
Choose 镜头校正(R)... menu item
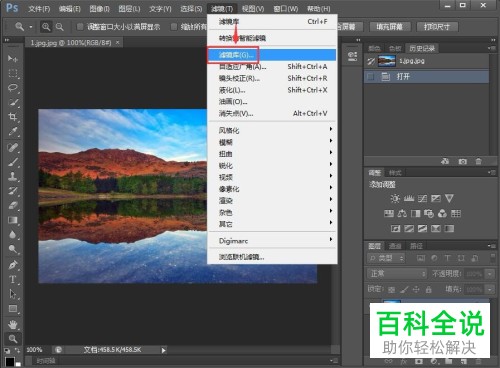(272, 78)
